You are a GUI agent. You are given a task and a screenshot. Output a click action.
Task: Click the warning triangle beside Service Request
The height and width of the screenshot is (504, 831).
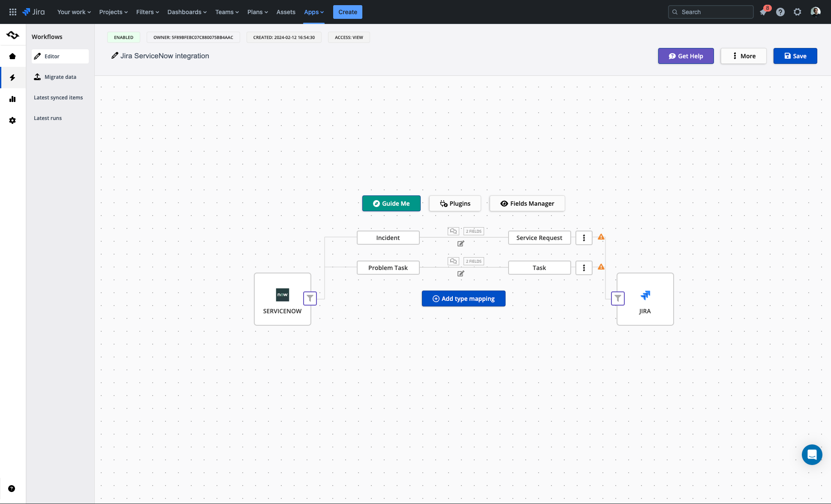(x=601, y=236)
